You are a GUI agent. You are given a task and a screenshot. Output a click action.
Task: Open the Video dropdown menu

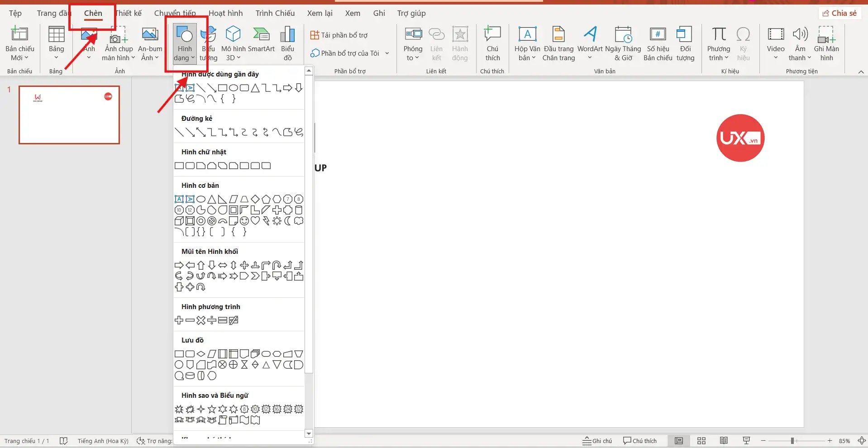(x=775, y=57)
